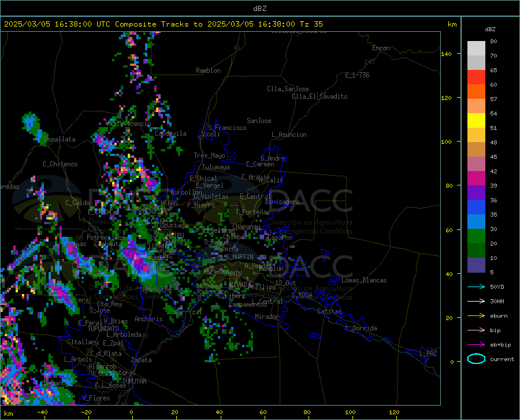
Task: Click the 'S_Francisco' map label
Action: tap(227, 128)
